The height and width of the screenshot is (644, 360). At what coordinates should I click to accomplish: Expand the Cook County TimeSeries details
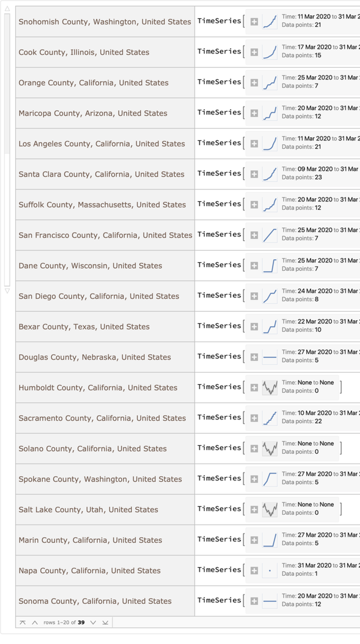coord(254,52)
